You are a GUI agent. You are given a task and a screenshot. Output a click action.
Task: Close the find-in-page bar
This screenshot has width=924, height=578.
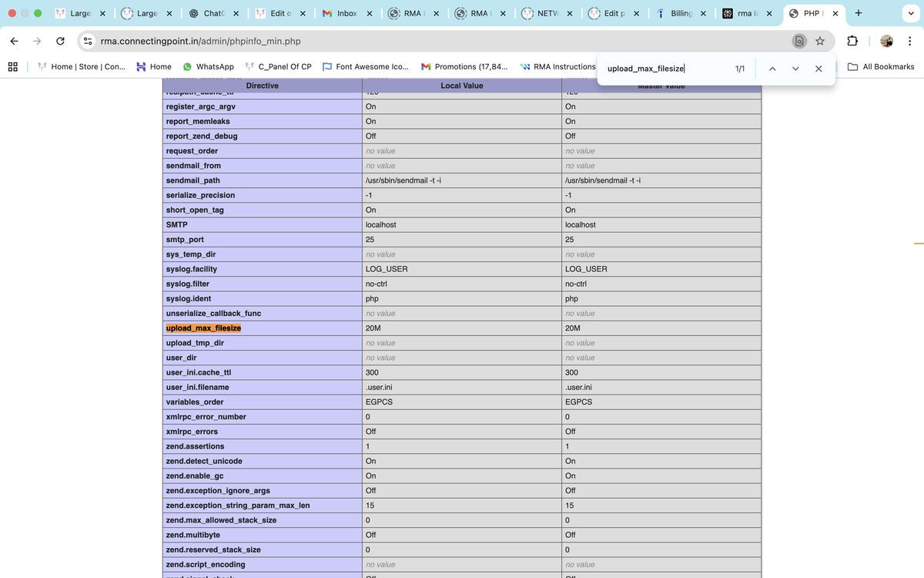pos(819,69)
